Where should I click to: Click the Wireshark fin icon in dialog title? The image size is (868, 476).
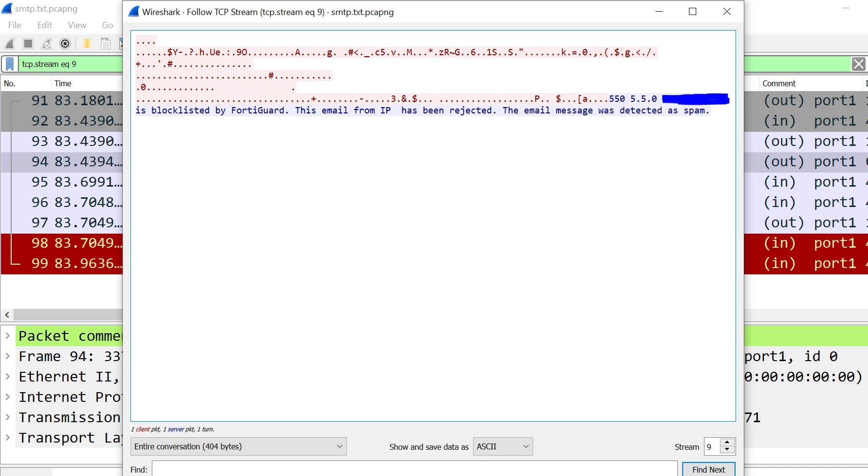coord(134,12)
